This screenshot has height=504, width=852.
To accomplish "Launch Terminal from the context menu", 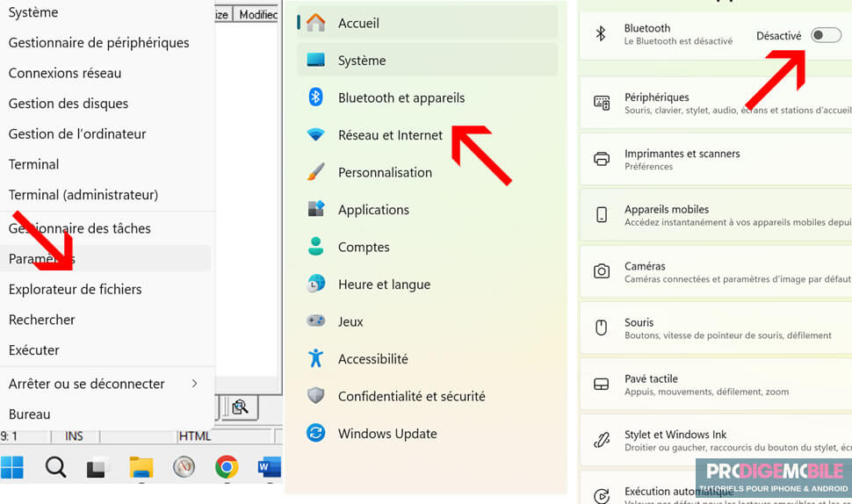I will point(33,164).
